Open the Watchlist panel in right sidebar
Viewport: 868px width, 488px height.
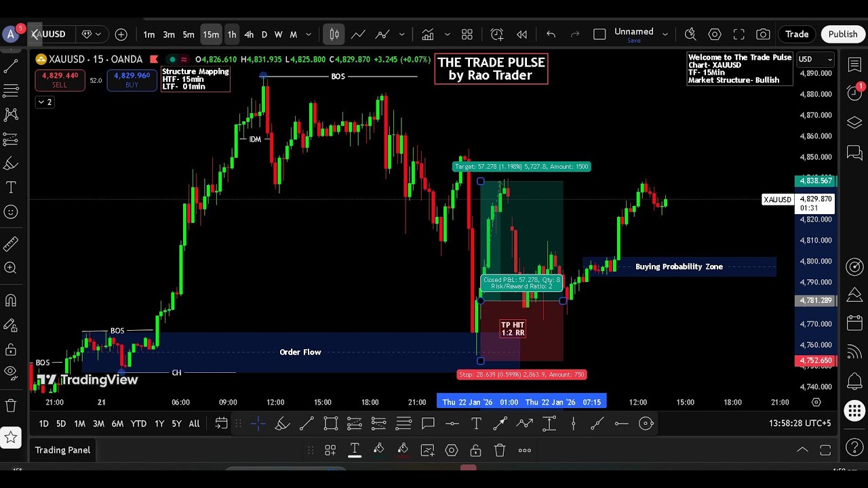click(854, 64)
